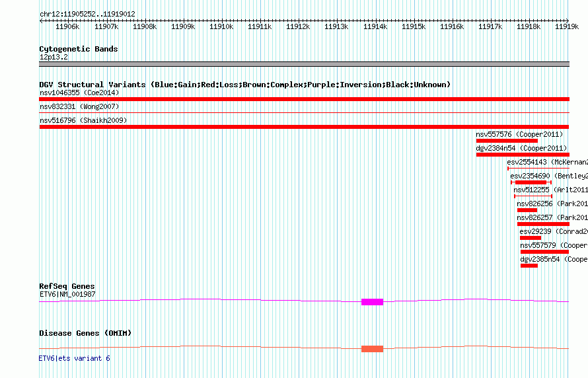588x378 pixels.
Task: Open the ETV6|ets variant 6 link
Action: (x=74, y=358)
